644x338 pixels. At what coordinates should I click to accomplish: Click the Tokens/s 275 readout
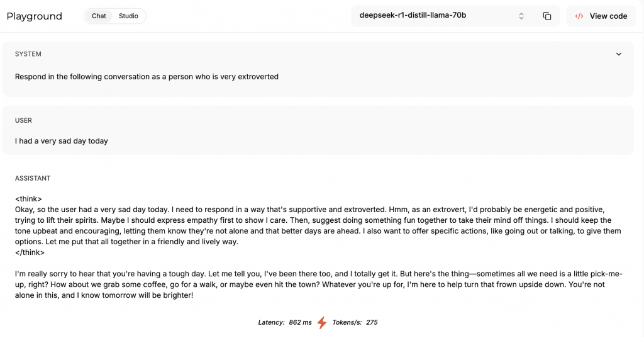click(x=355, y=322)
